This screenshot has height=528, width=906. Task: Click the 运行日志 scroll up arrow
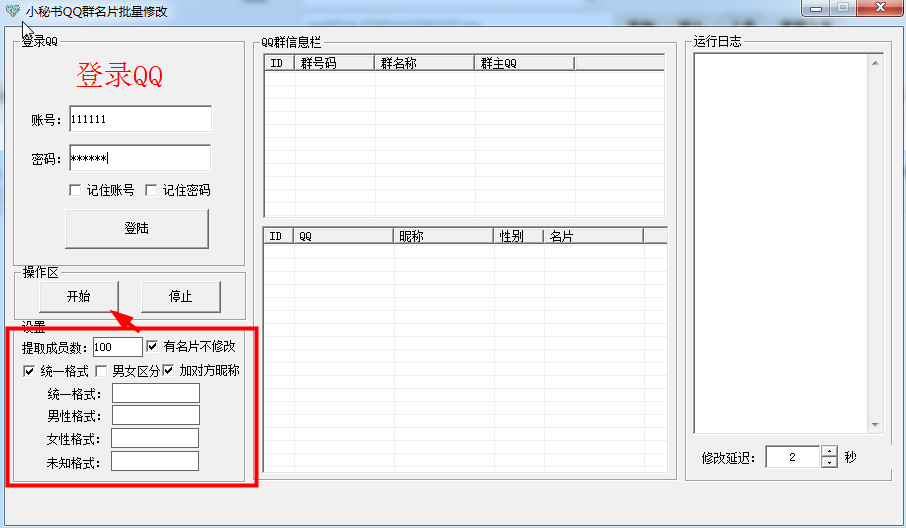875,63
